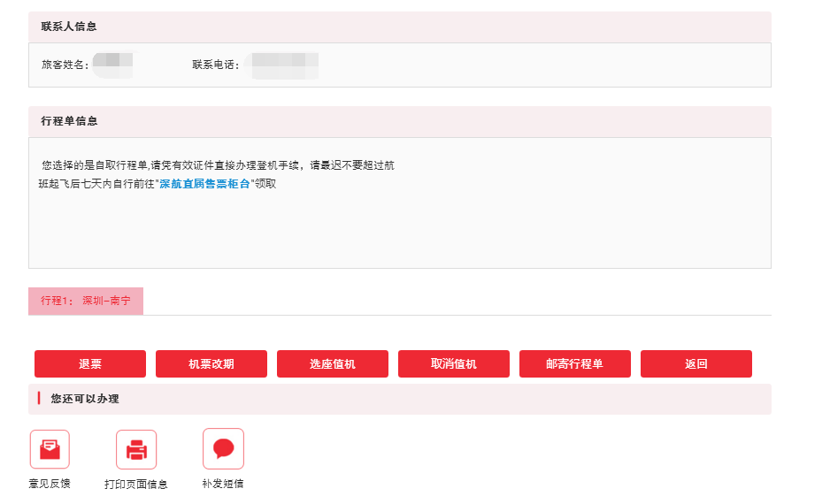Click the 行程单信息 section header
This screenshot has width=830, height=504.
pyautogui.click(x=69, y=121)
